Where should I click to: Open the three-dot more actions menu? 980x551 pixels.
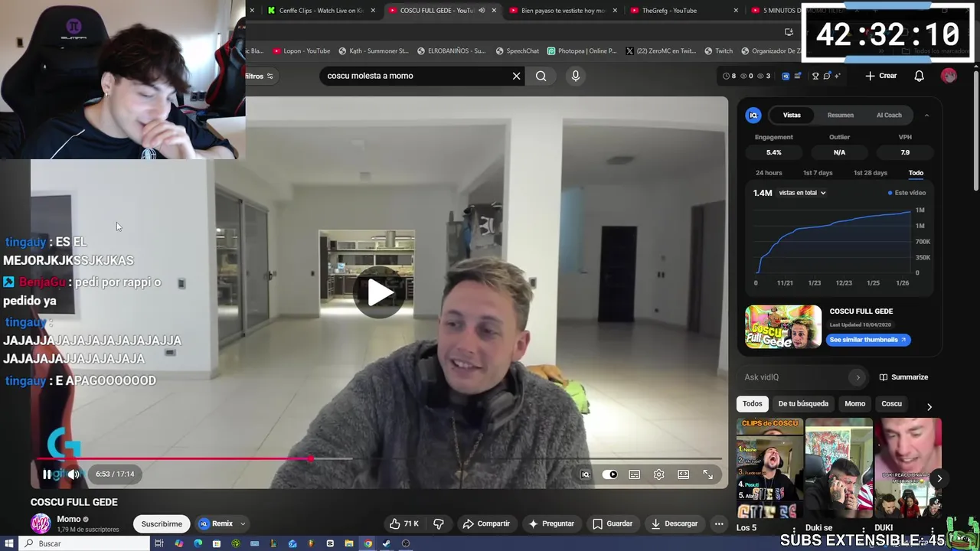(719, 524)
